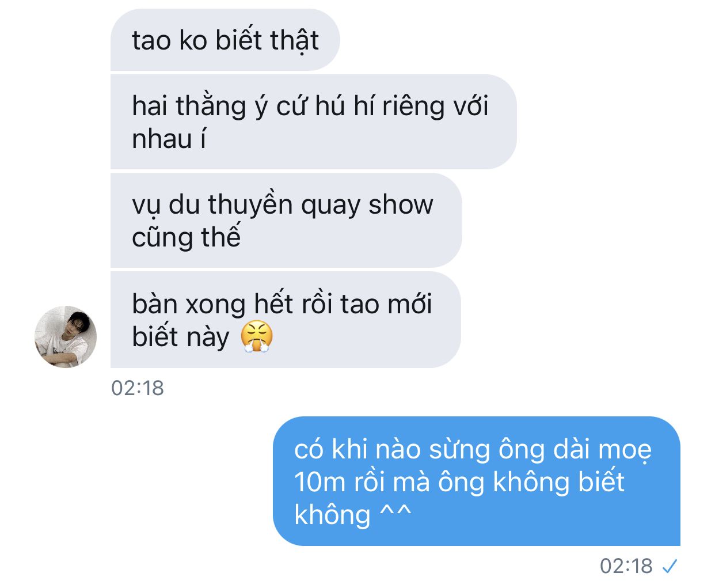Click the 02:18 timestamp under sent message
Image resolution: width=715 pixels, height=588 pixels.
click(x=626, y=566)
